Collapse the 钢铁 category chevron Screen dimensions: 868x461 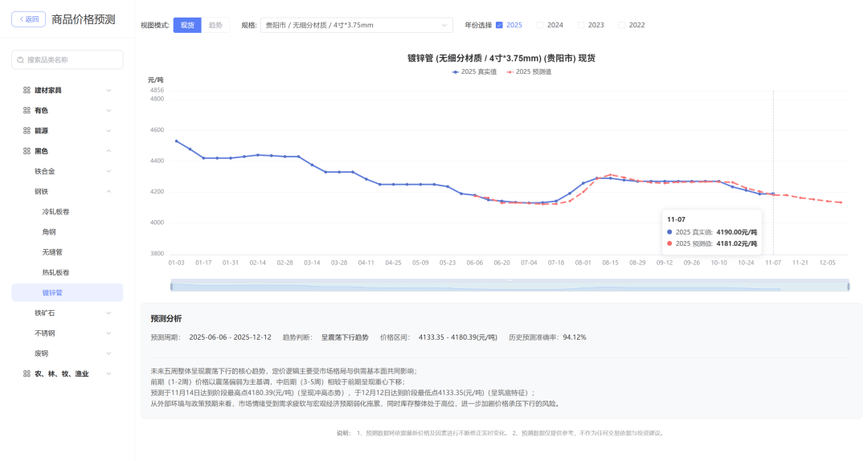pyautogui.click(x=108, y=191)
